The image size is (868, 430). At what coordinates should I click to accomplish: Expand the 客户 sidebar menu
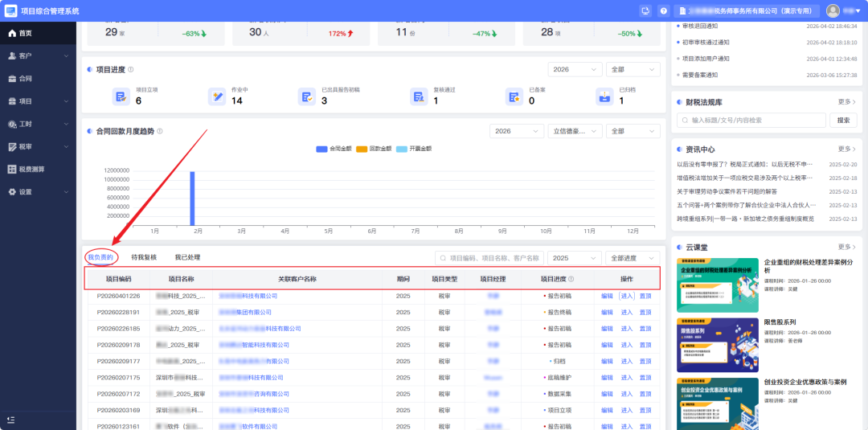click(x=39, y=56)
